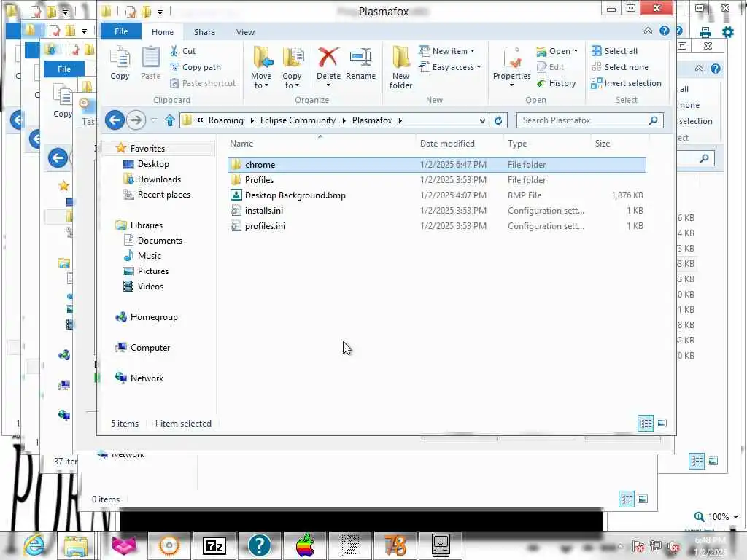
Task: Switch to Details view icon in status bar
Action: [646, 423]
